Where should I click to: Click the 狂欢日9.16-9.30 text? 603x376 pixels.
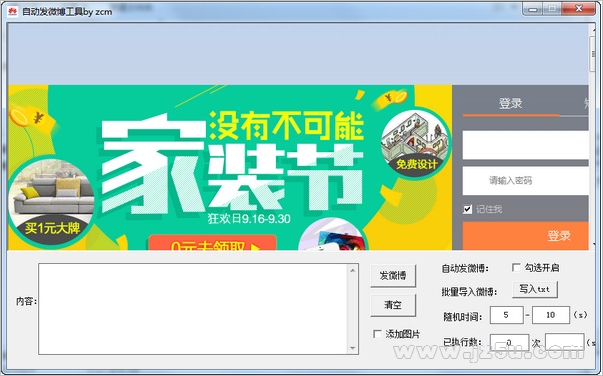(249, 219)
